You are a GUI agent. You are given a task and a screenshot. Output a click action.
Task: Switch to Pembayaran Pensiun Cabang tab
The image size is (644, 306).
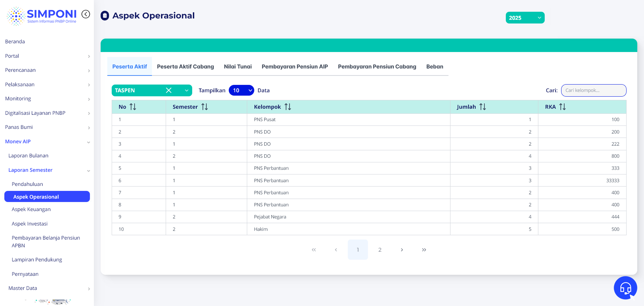point(377,66)
